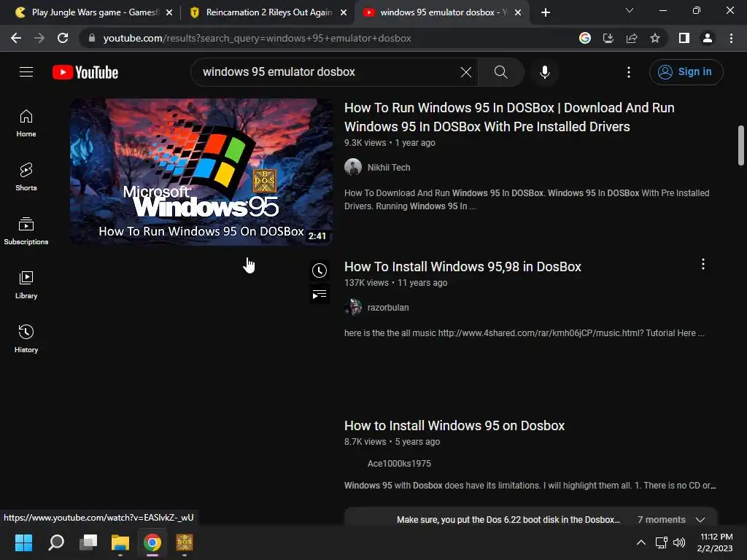Select windows 95 emulator dosbox tab

pos(442,12)
